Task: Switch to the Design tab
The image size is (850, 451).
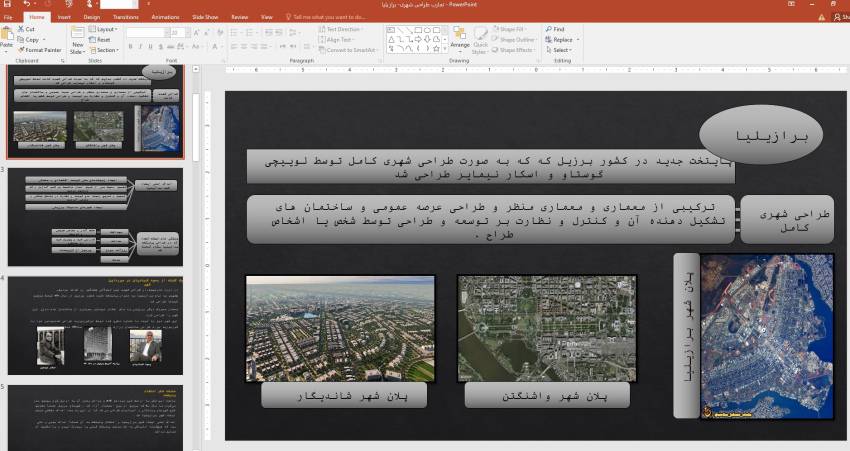Action: pyautogui.click(x=91, y=17)
